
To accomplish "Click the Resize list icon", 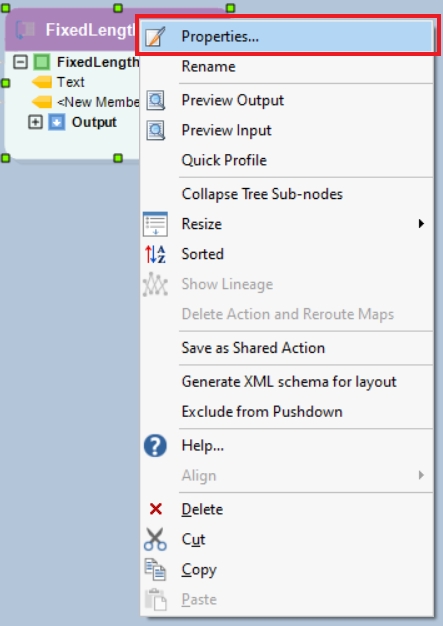I will coord(155,224).
